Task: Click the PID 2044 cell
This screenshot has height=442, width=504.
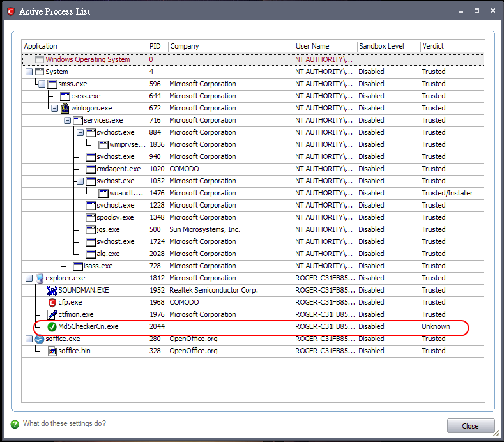Action: pyautogui.click(x=157, y=326)
